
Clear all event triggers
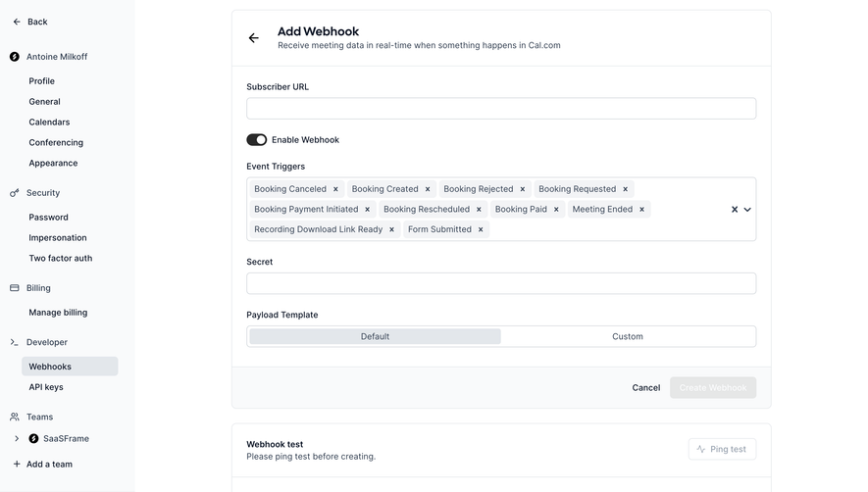point(735,209)
